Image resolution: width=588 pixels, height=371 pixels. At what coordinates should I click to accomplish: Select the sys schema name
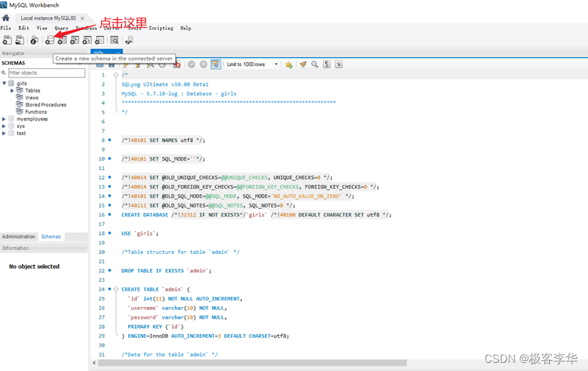tap(20, 126)
